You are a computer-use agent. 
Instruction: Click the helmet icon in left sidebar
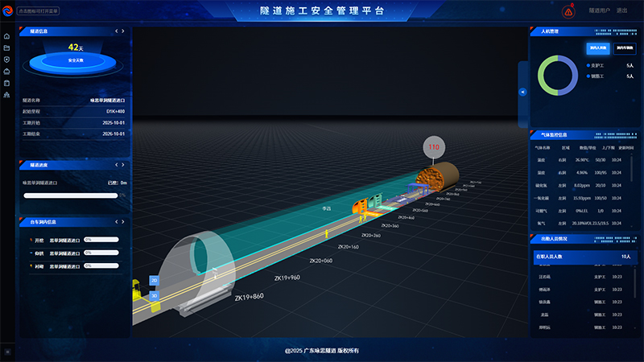point(6,71)
